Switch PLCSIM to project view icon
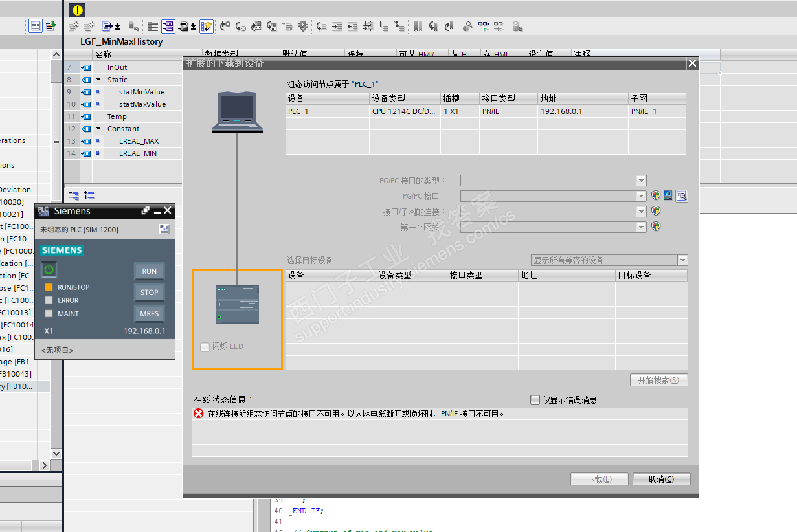The image size is (797, 532). click(164, 229)
